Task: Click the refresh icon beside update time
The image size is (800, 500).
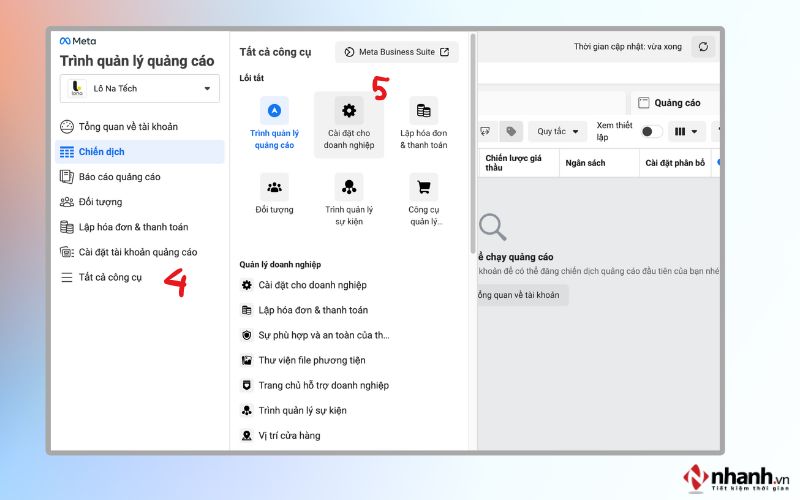Action: point(703,47)
